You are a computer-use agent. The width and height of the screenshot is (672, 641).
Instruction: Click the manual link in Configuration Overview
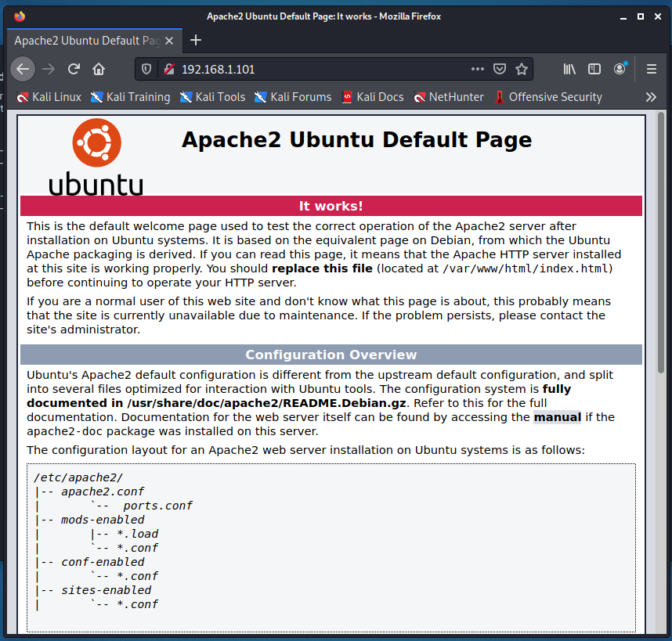(557, 417)
